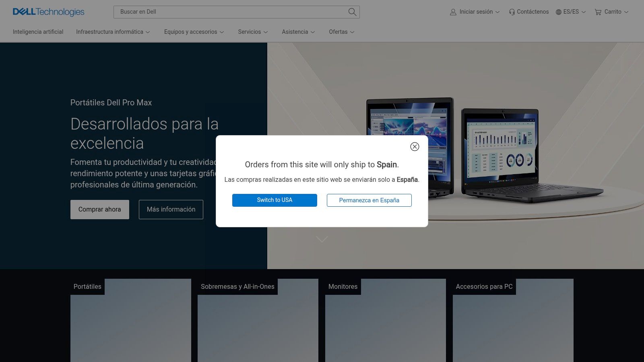Open Sobremesas y All-in-Ones card

[258, 320]
